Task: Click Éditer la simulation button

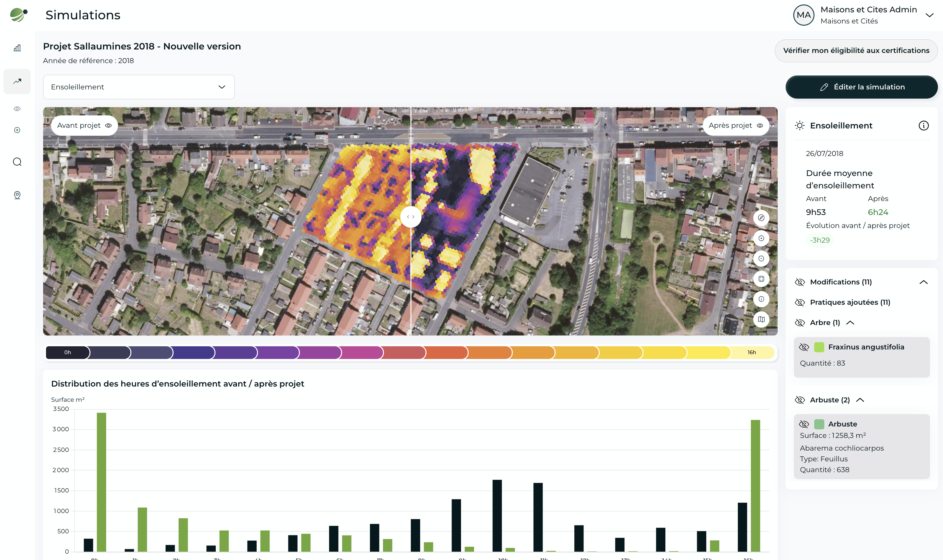Action: click(x=861, y=87)
